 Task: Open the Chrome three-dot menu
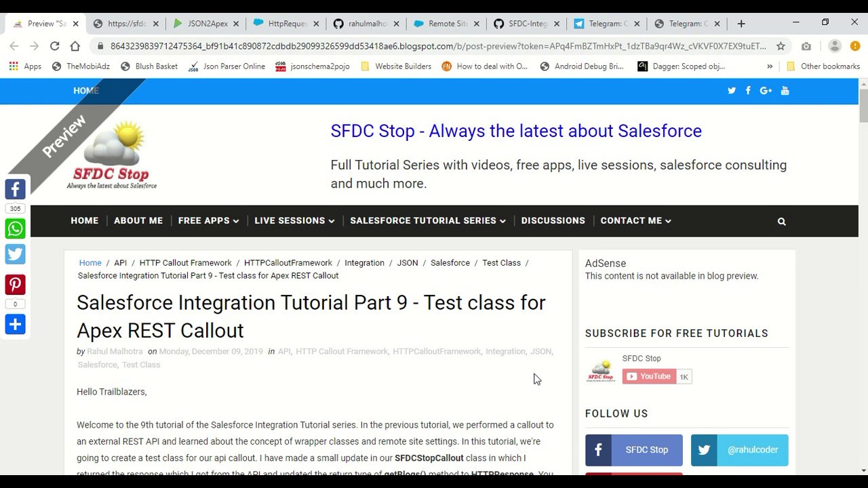pyautogui.click(x=854, y=46)
